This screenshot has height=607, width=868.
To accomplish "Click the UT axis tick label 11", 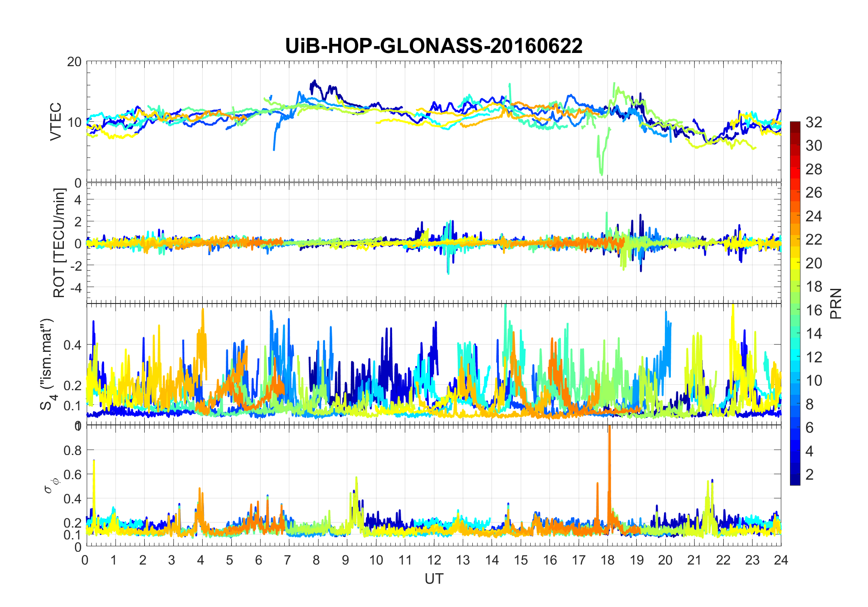I will point(405,560).
